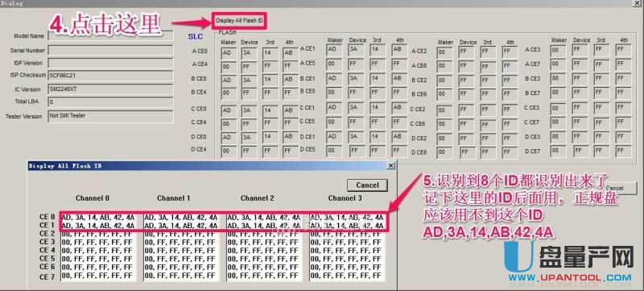The height and width of the screenshot is (291, 644).
Task: Click the B CE6 4th field
Action: 510,94
